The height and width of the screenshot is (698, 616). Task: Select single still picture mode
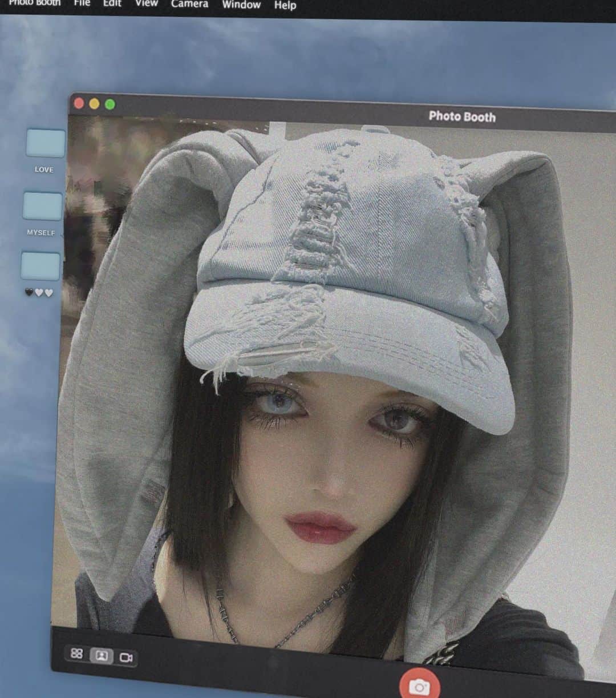pos(102,655)
